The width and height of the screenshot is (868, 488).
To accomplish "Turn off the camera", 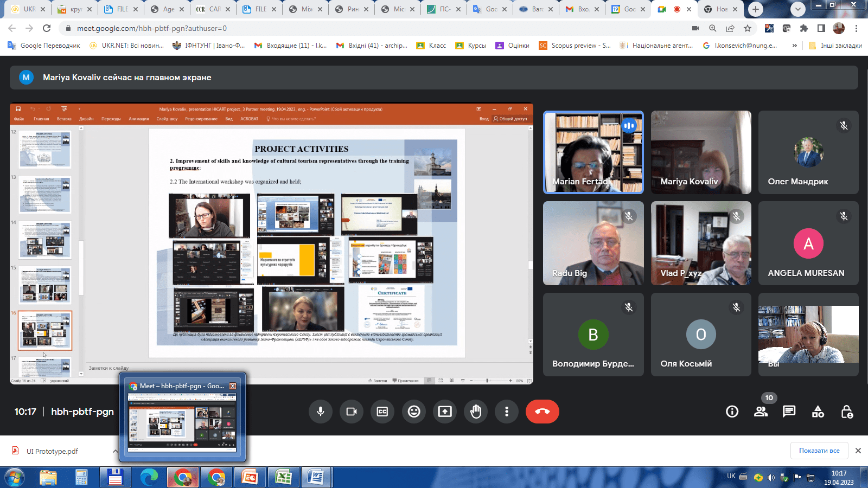I will [x=352, y=412].
